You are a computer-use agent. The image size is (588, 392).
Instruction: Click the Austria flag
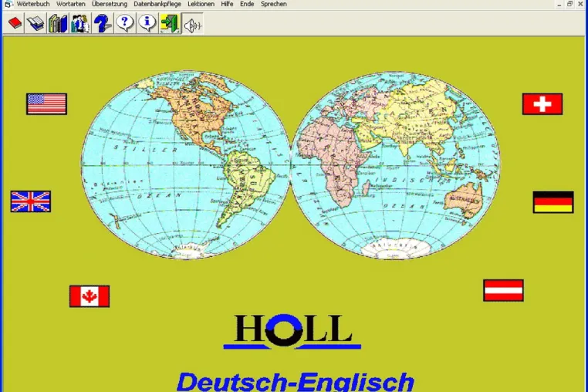pyautogui.click(x=503, y=290)
